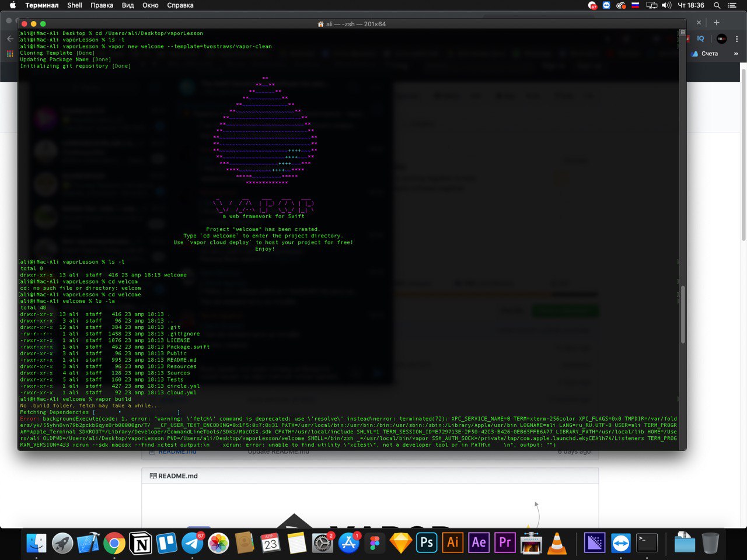The height and width of the screenshot is (560, 747).
Task: Open Photos app in the Dock
Action: pos(218,544)
